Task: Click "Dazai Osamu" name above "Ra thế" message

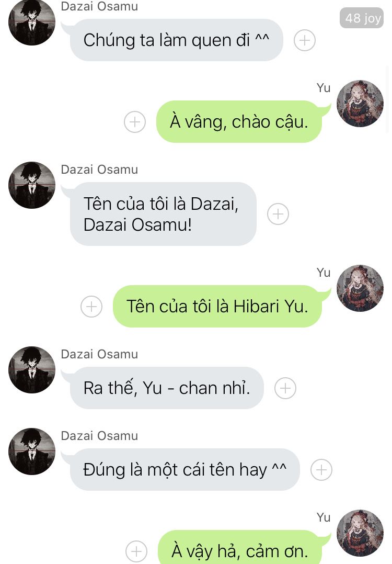Action: point(99,354)
